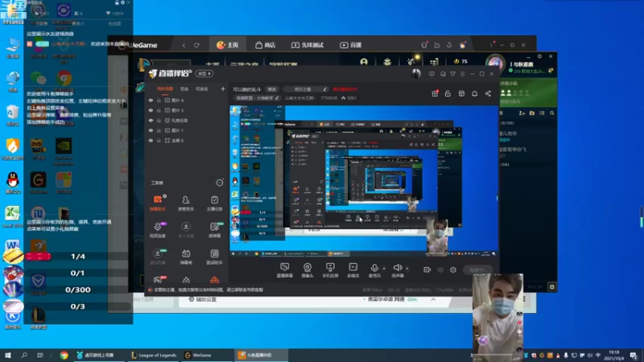Click the webcam overlay thumbnail
644x362 pixels.
(497, 318)
